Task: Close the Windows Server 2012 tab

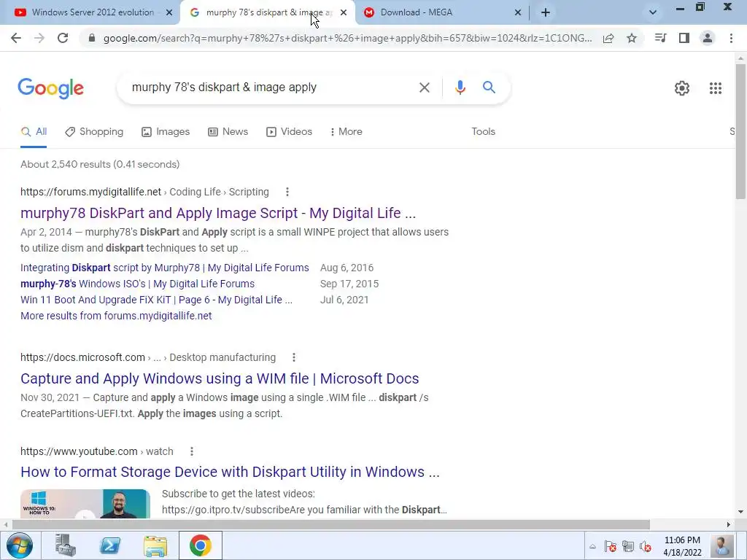Action: (x=169, y=12)
